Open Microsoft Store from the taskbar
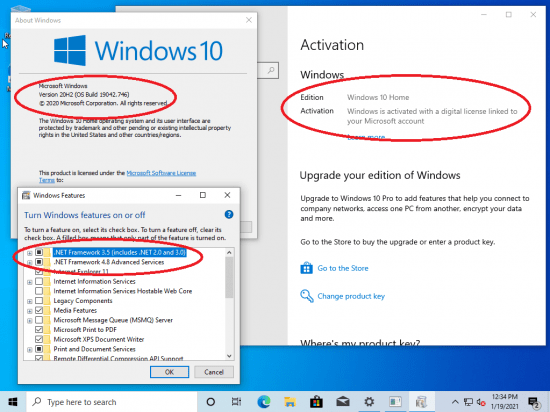The height and width of the screenshot is (412, 550). (316, 402)
